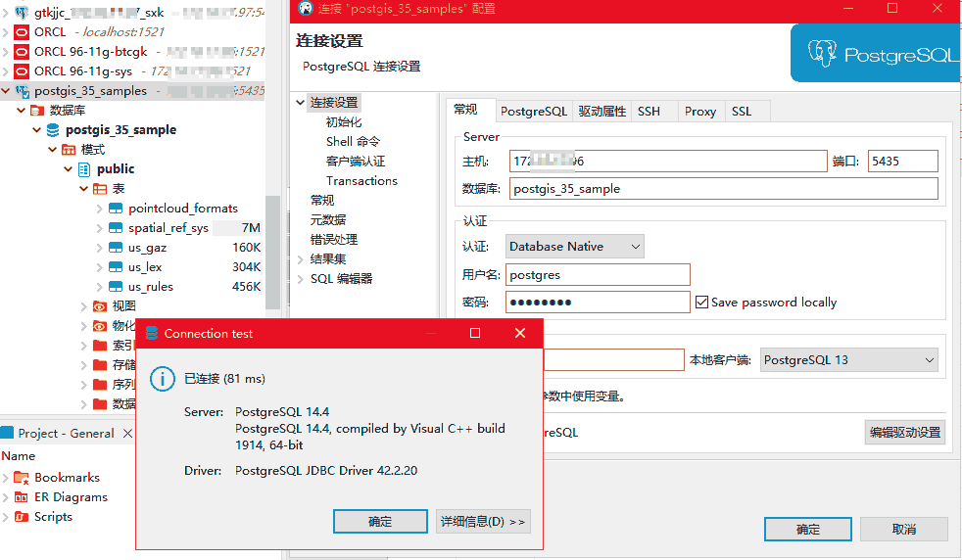Click 编辑驱动设置 button
This screenshot has height=560, width=962.
(x=905, y=433)
